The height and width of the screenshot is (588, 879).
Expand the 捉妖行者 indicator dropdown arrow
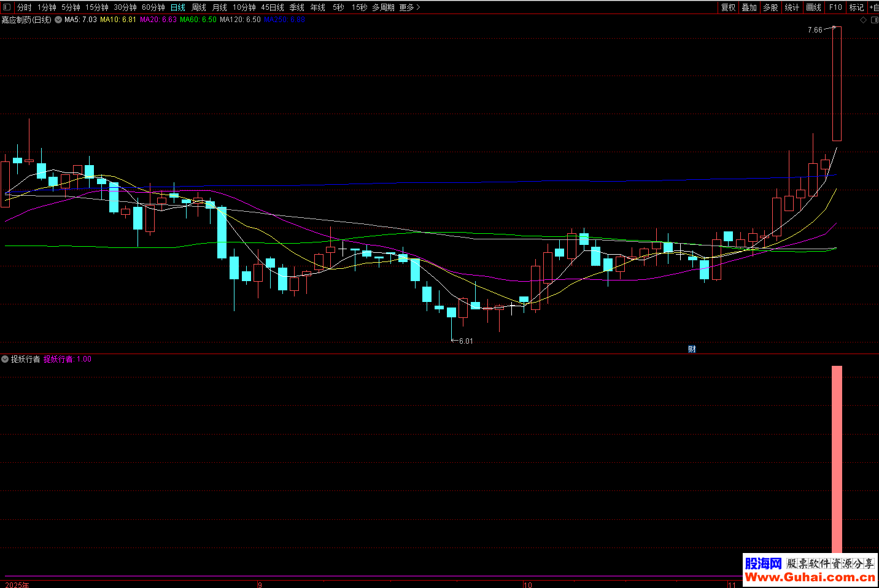[6, 359]
